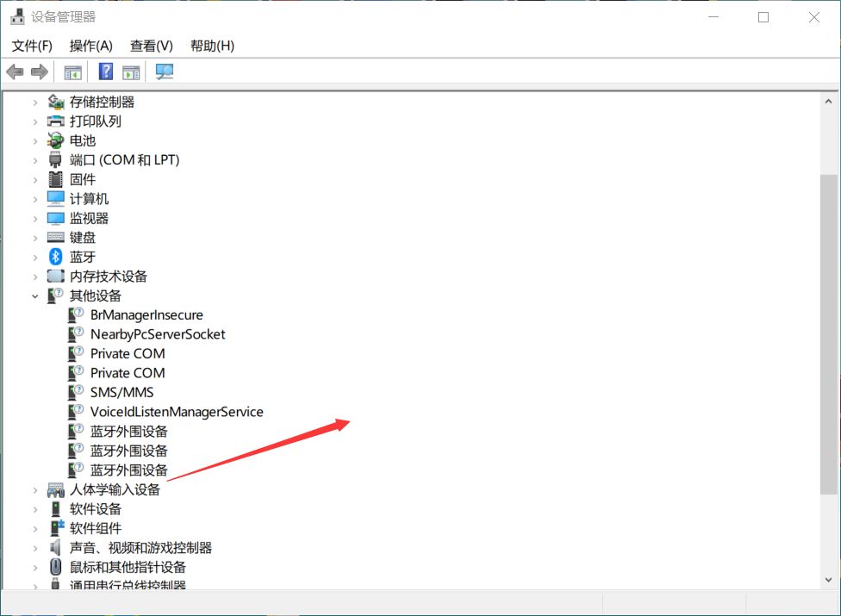
Task: Open the 操作(A) menu
Action: [x=90, y=47]
